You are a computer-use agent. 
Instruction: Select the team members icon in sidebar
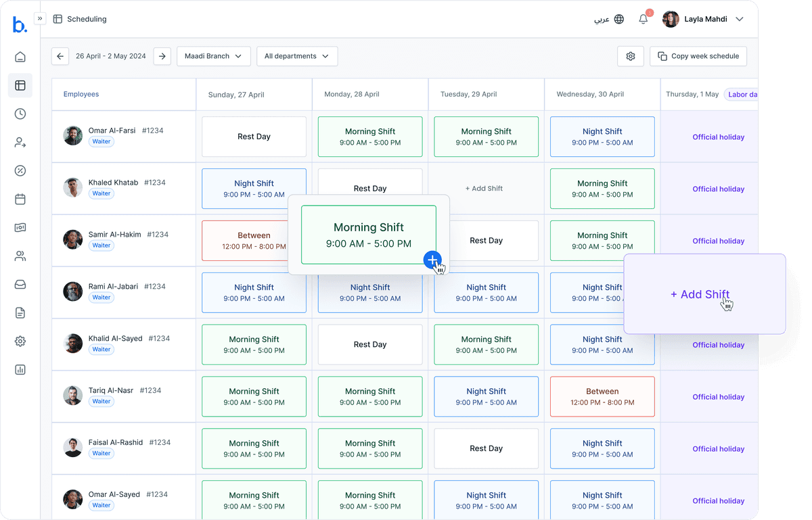tap(19, 256)
